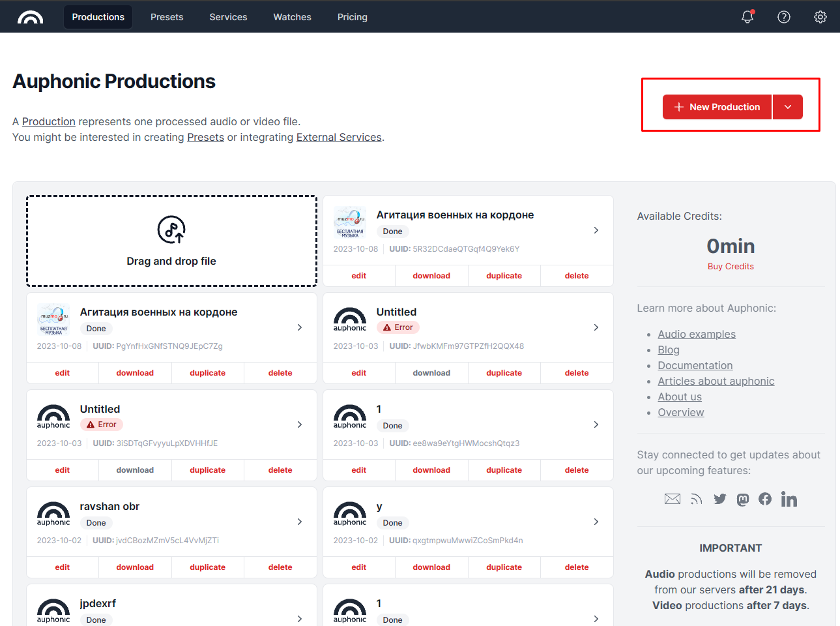840x626 pixels.
Task: Open the settings gear icon
Action: click(820, 17)
